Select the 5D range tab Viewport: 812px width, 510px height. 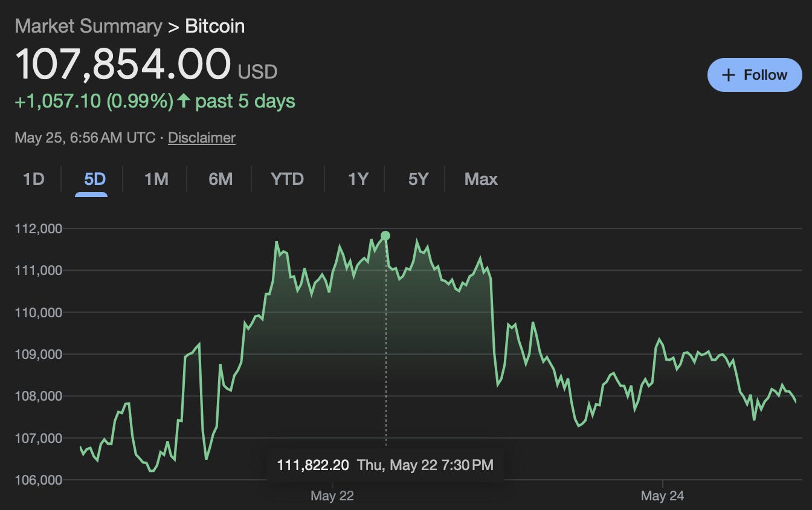pos(95,179)
